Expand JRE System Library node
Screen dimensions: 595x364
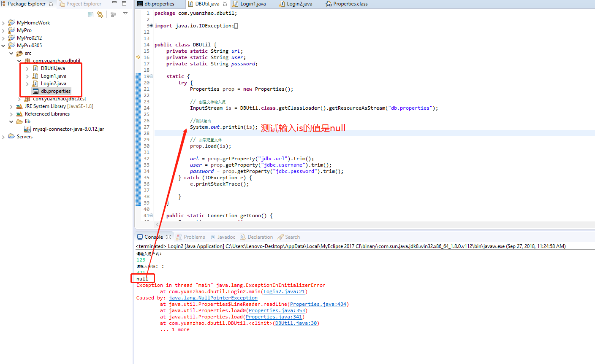11,106
